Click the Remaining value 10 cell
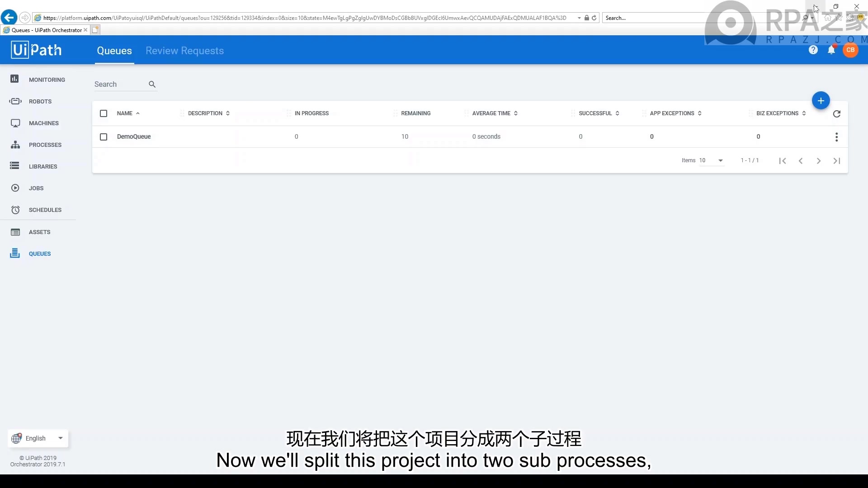 pos(405,136)
